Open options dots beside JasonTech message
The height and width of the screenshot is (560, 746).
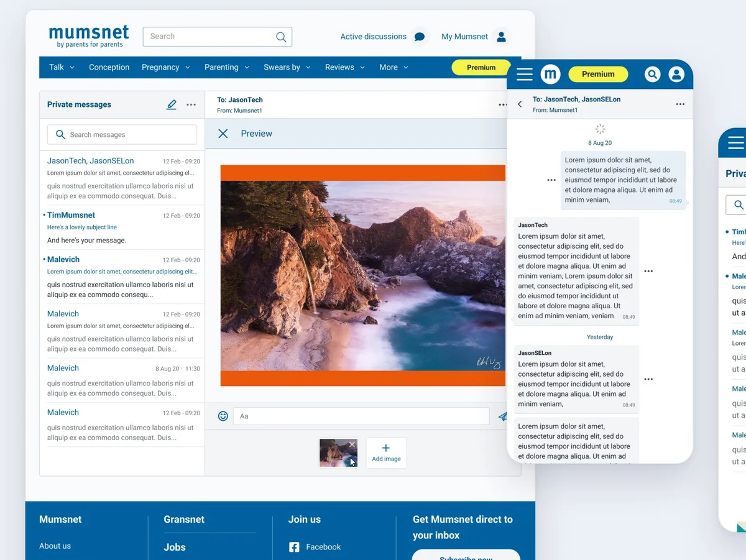point(648,271)
